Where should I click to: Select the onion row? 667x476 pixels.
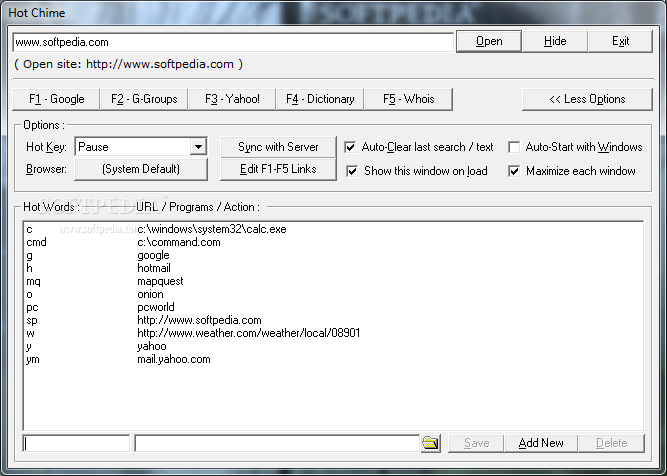[334, 294]
